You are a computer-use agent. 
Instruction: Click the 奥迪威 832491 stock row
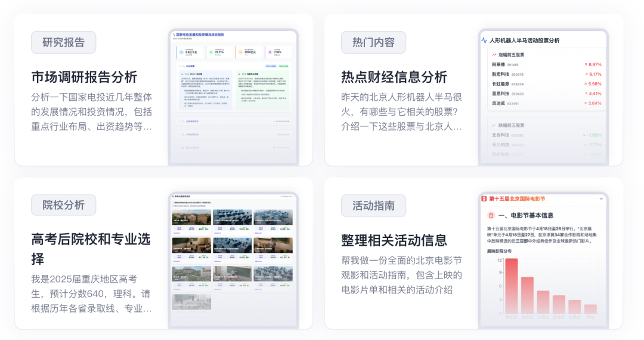pyautogui.click(x=546, y=103)
